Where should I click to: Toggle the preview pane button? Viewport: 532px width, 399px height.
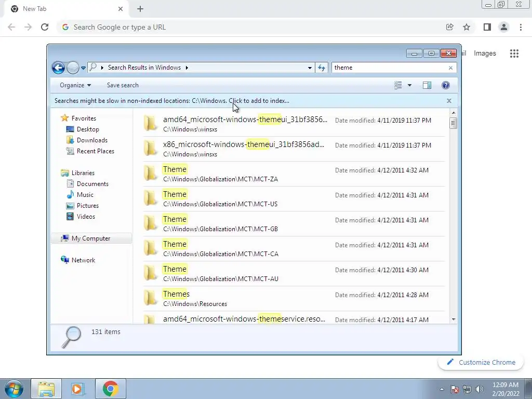(427, 85)
